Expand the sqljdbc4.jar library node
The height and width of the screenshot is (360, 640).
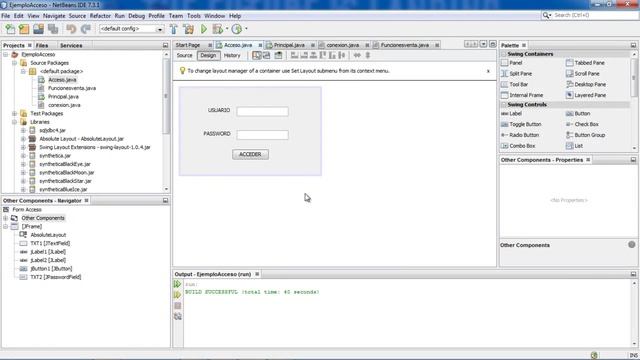[23, 130]
